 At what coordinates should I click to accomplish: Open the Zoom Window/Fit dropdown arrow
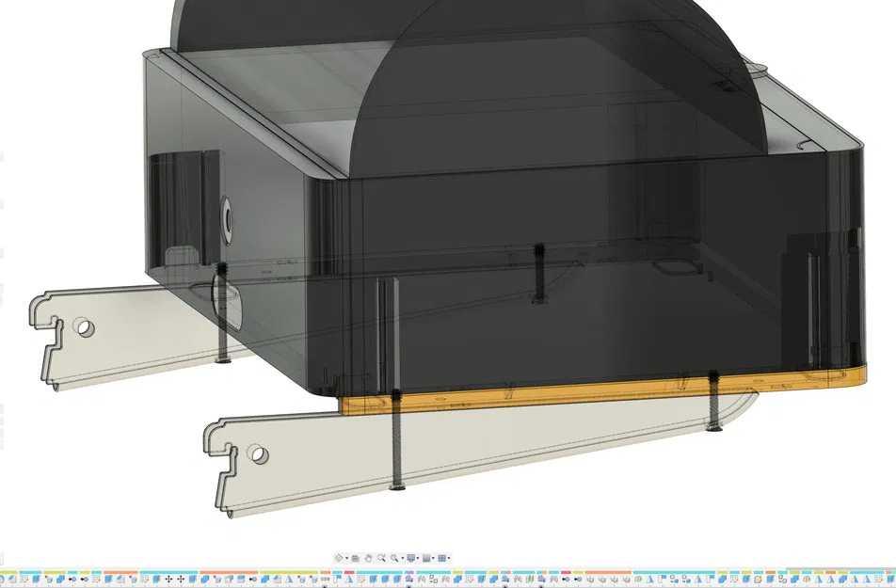(x=403, y=558)
